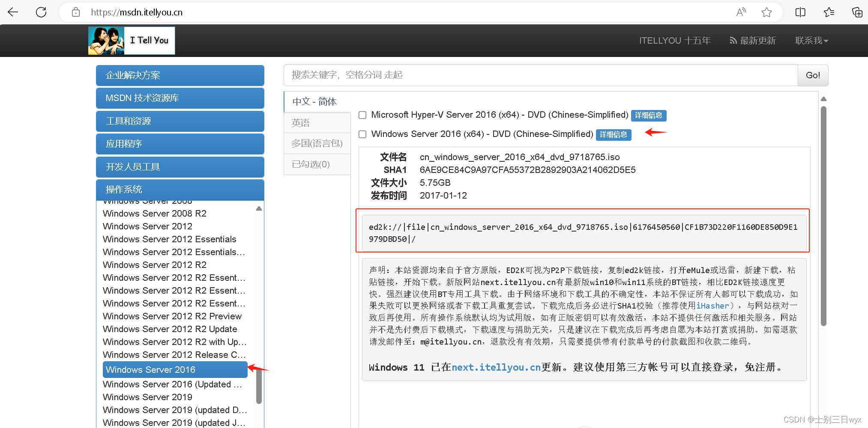Click the ed2k download link text box
The height and width of the screenshot is (428, 868).
pos(584,233)
